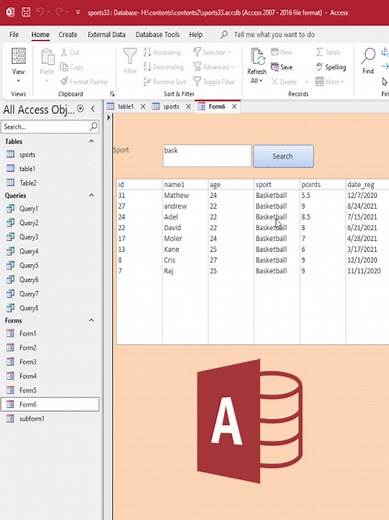Collapse the Tables group

coord(91,141)
